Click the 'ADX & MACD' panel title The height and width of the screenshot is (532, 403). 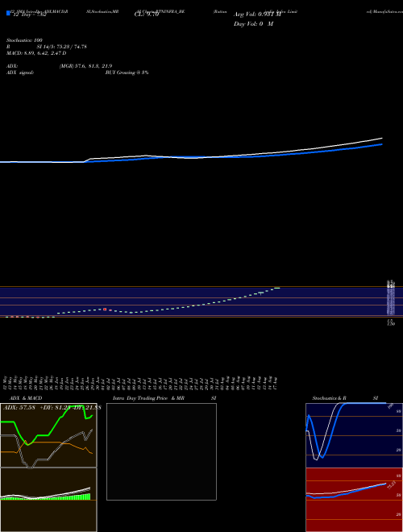click(26, 398)
